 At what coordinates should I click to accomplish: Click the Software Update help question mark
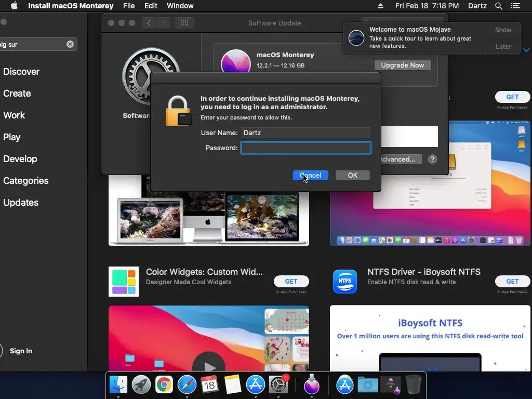tap(432, 159)
